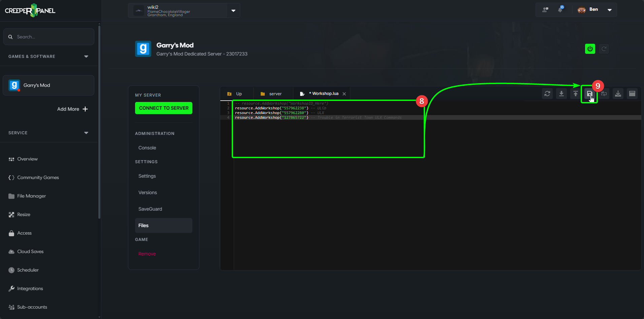Click the Overview grid icon
Screen dimensions: 644x319
tap(11, 159)
